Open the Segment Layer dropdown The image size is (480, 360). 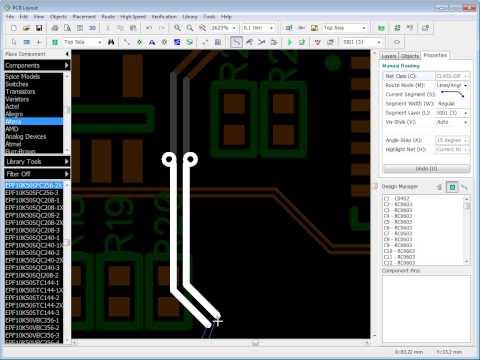465,113
